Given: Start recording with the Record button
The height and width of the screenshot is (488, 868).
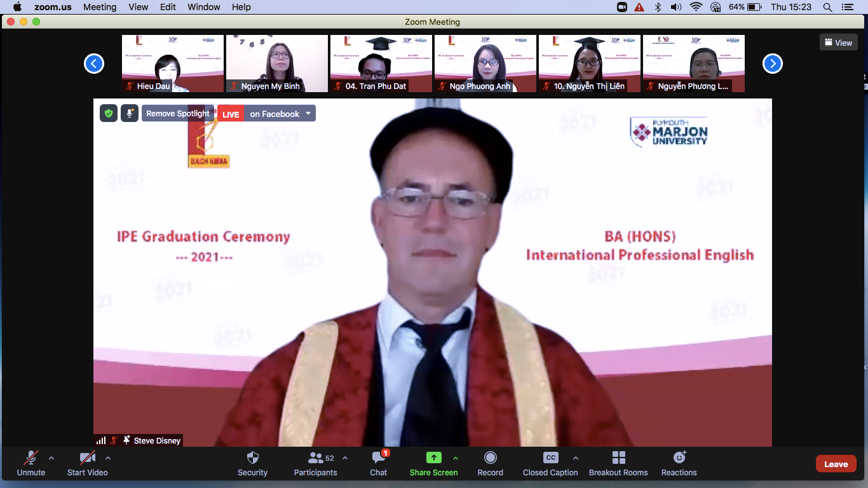Looking at the screenshot, I should [490, 458].
